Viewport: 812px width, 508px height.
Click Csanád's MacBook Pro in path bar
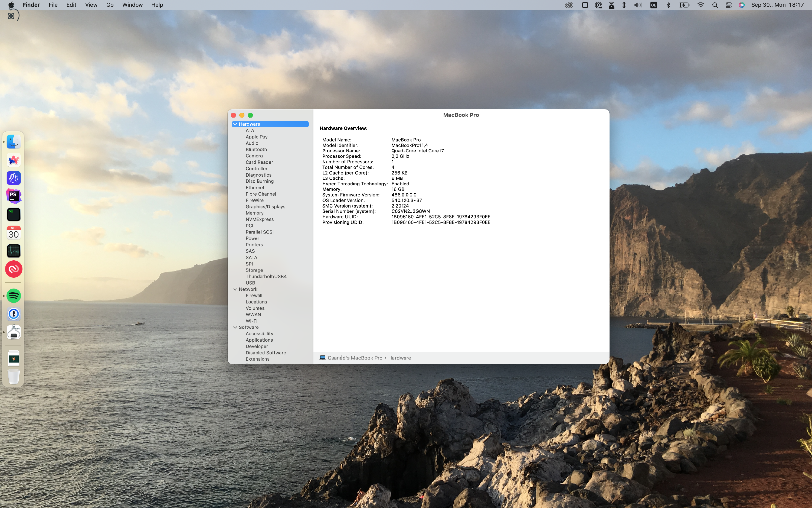click(355, 358)
